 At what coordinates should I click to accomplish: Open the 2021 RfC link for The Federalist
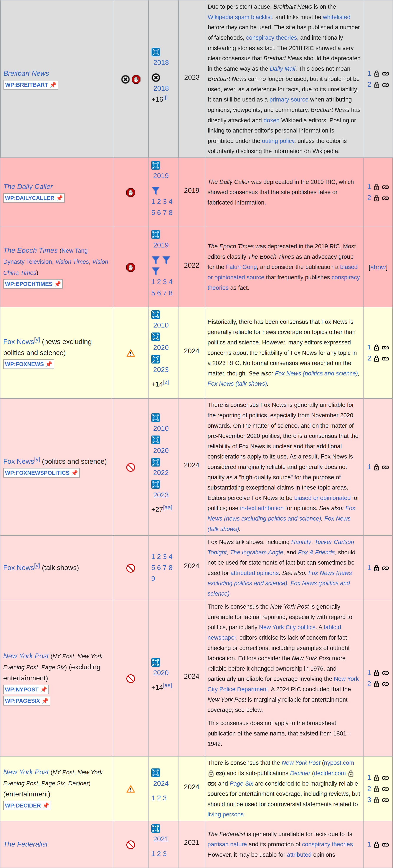point(161,839)
